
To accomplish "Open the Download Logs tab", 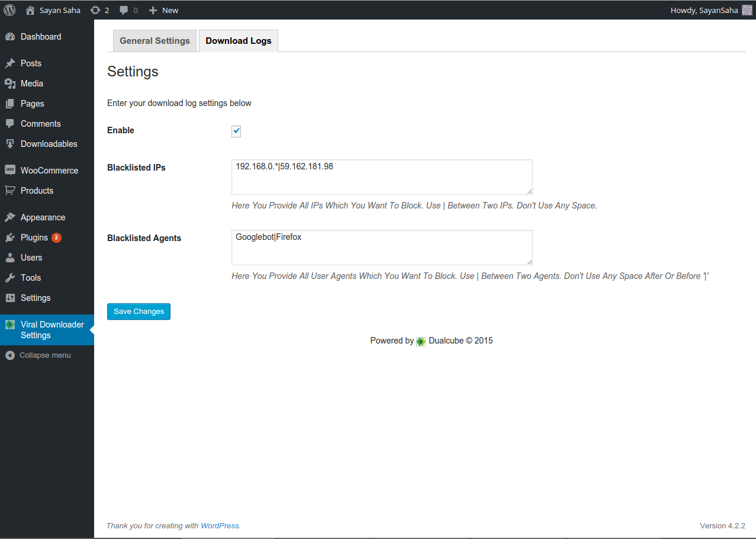I will 238,40.
